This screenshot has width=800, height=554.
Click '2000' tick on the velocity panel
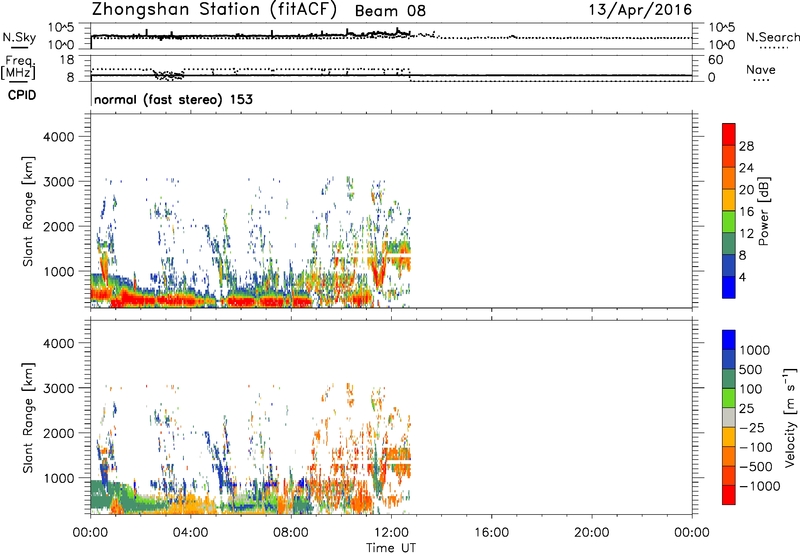click(59, 433)
